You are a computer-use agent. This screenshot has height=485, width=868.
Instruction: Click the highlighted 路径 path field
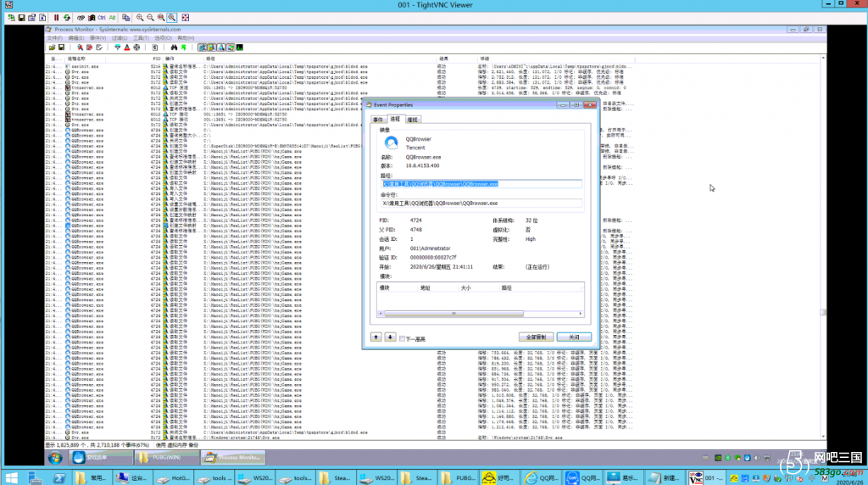[x=481, y=184]
